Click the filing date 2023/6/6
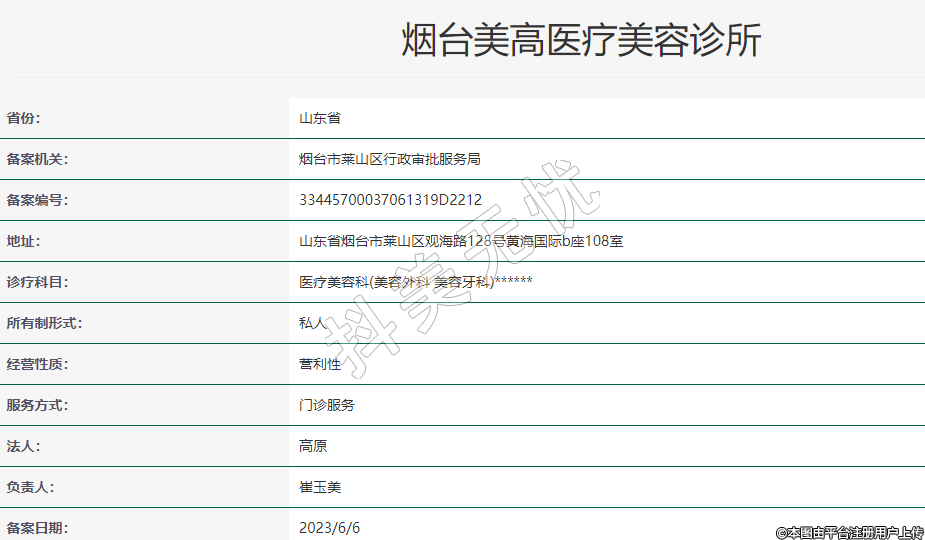Viewport: 925px width, 540px height. 329,527
